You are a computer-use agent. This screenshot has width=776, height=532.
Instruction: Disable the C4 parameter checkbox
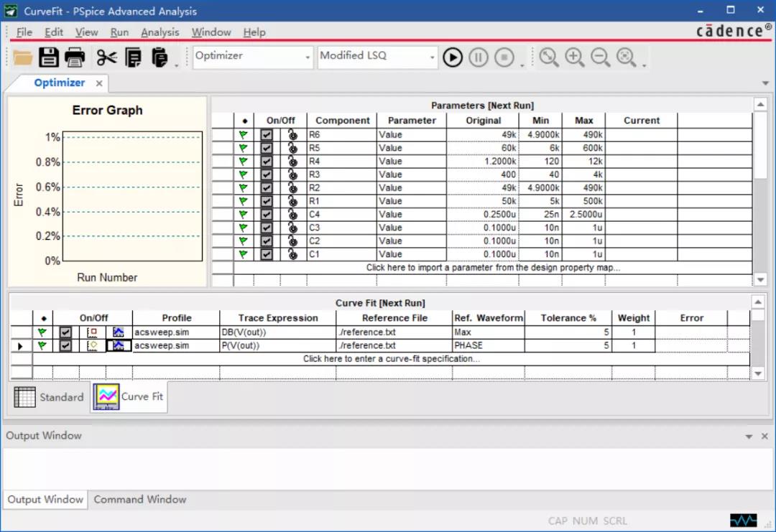click(x=267, y=215)
